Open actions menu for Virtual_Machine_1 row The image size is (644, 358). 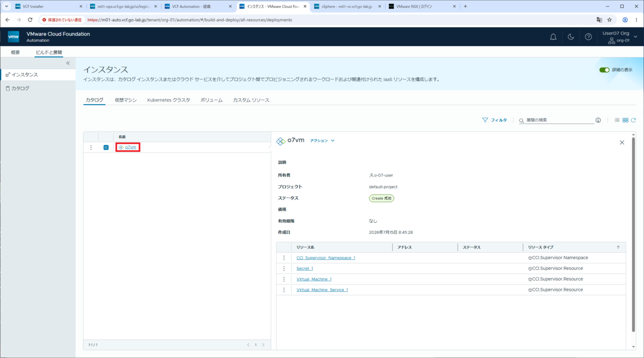coord(284,279)
